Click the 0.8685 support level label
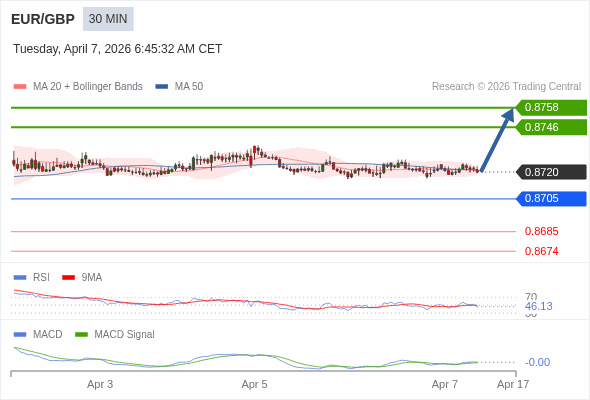The height and width of the screenshot is (400, 590). [x=541, y=231]
